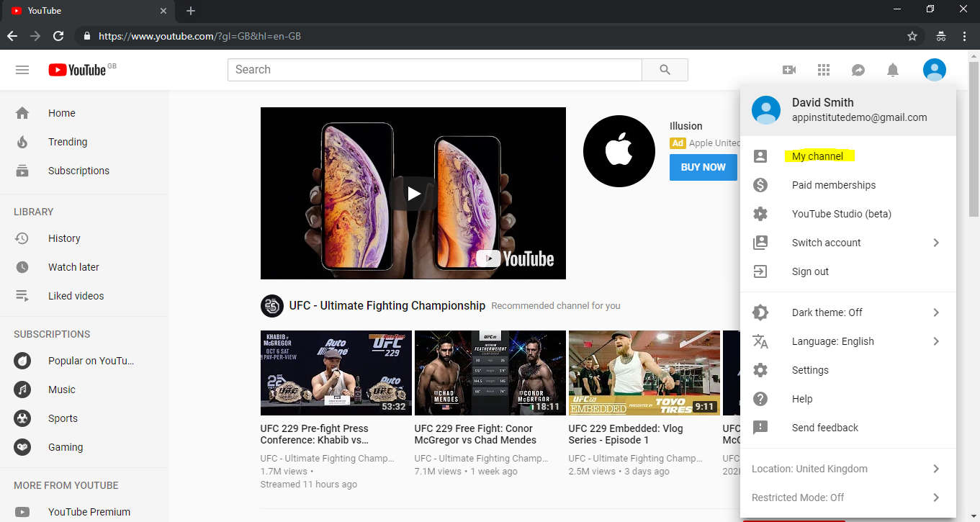
Task: Click the YouTube Premium icon
Action: (x=22, y=512)
